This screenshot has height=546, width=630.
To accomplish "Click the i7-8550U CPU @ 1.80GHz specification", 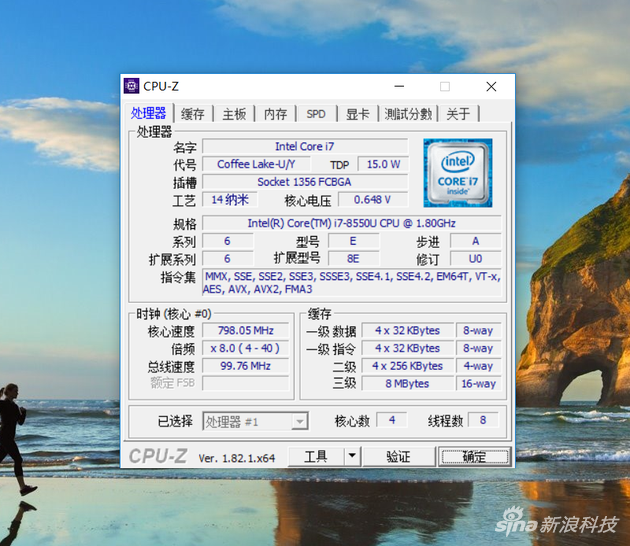I will 352,223.
